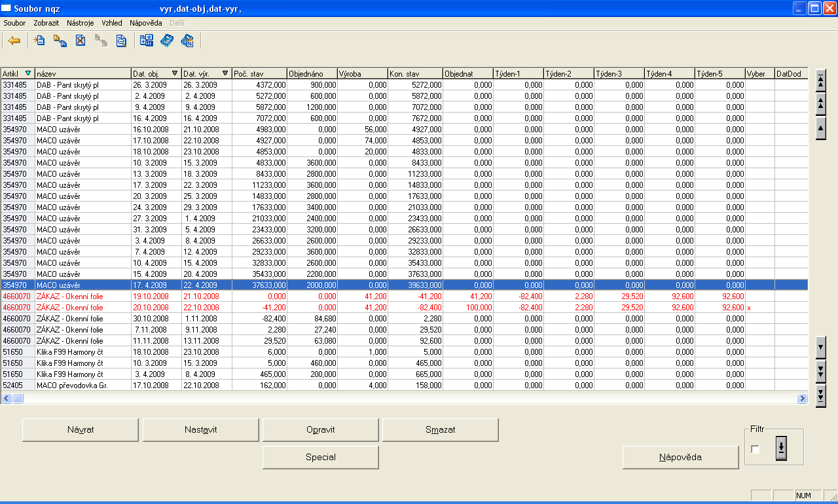The height and width of the screenshot is (504, 838).
Task: Click the Objednat column header
Action: pyautogui.click(x=468, y=73)
